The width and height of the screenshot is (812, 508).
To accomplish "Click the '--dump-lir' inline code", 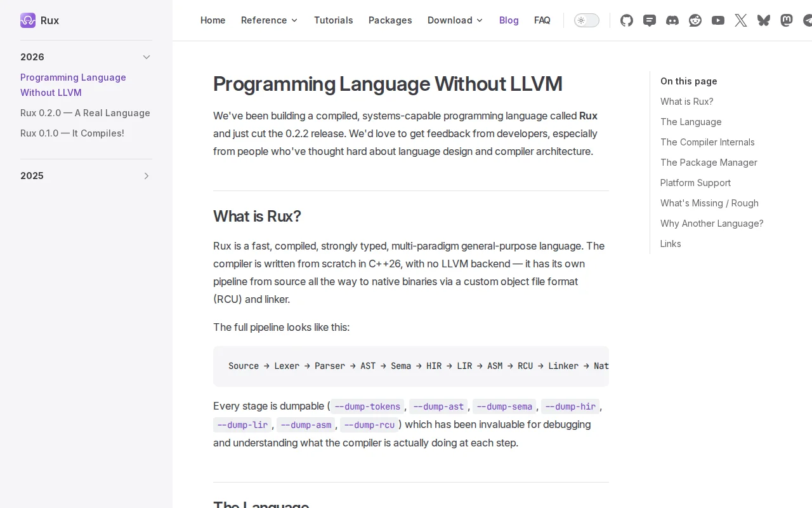I will [242, 425].
